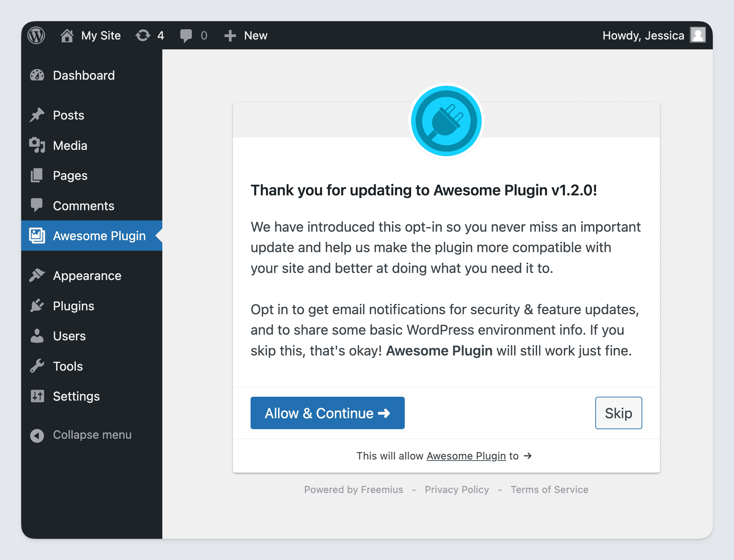Click My Site in the admin bar

(101, 36)
